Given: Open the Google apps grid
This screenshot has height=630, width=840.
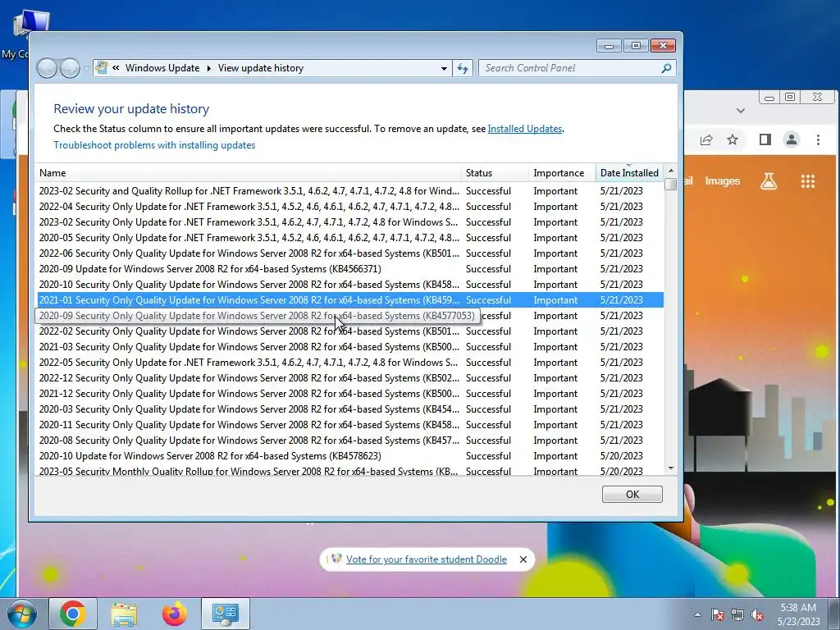Looking at the screenshot, I should pos(808,181).
